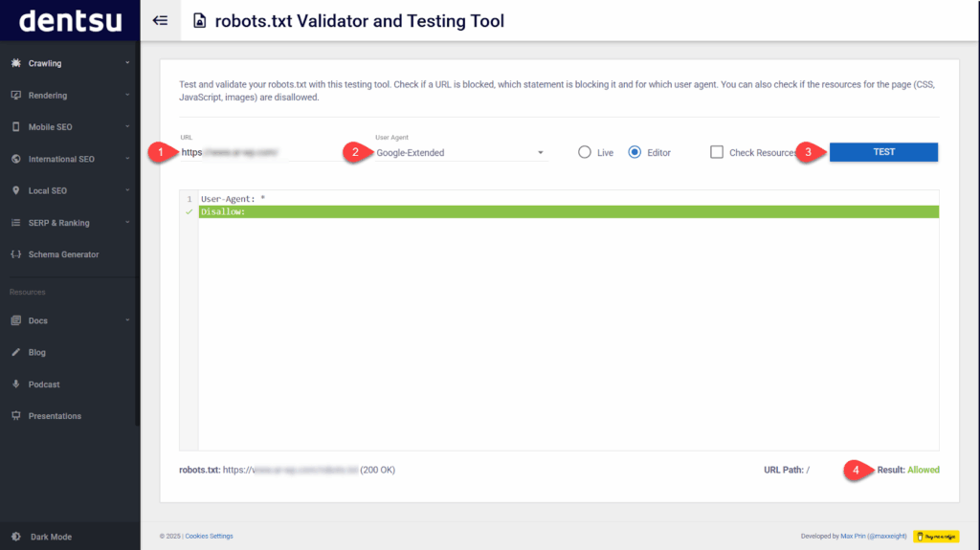Open the robots.txt file URL link

[x=291, y=470]
